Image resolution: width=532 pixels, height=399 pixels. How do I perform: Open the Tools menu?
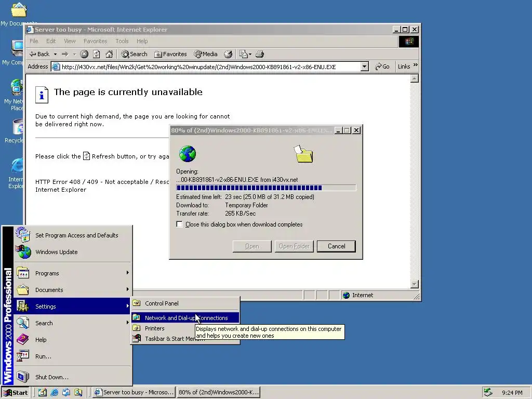(122, 41)
